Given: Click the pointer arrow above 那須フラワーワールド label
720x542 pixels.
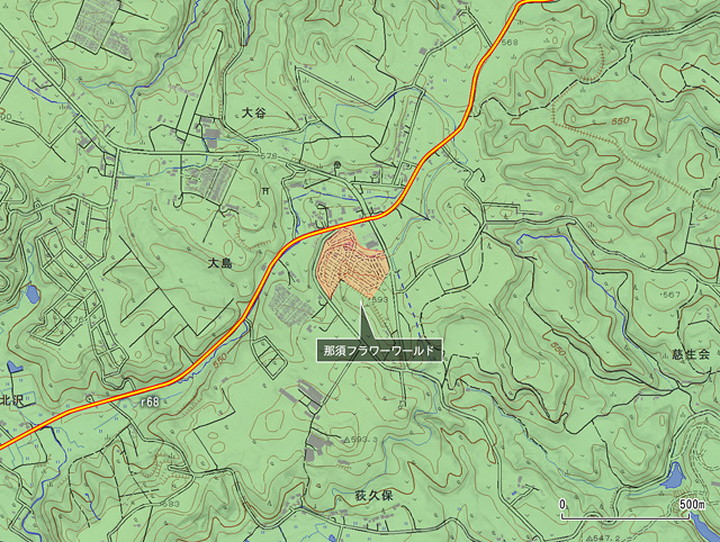Looking at the screenshot, I should 364,322.
